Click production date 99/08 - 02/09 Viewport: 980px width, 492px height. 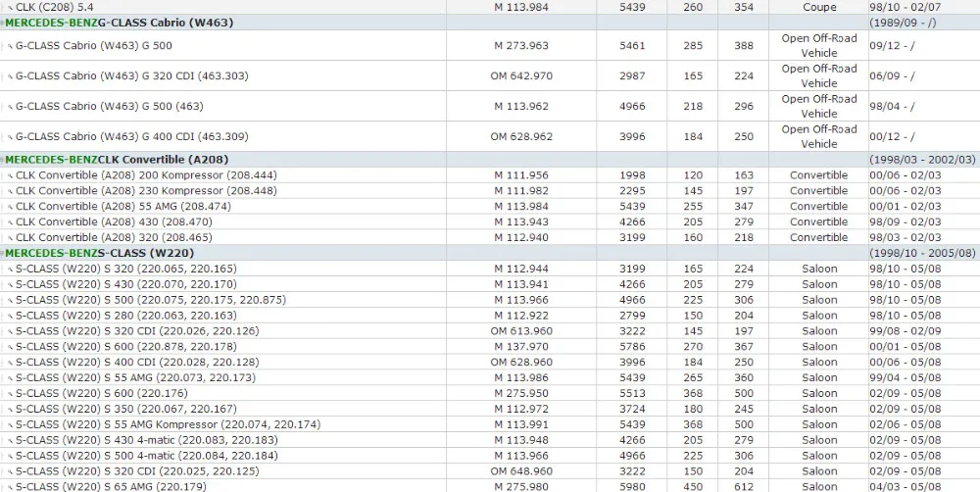tap(905, 330)
